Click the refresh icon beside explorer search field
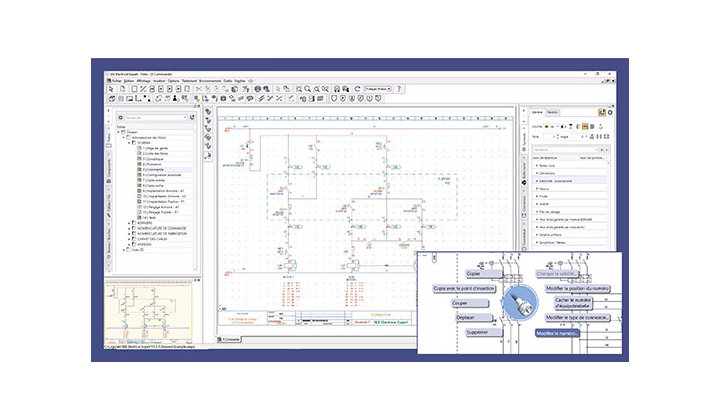The height and width of the screenshot is (420, 720). pyautogui.click(x=192, y=118)
